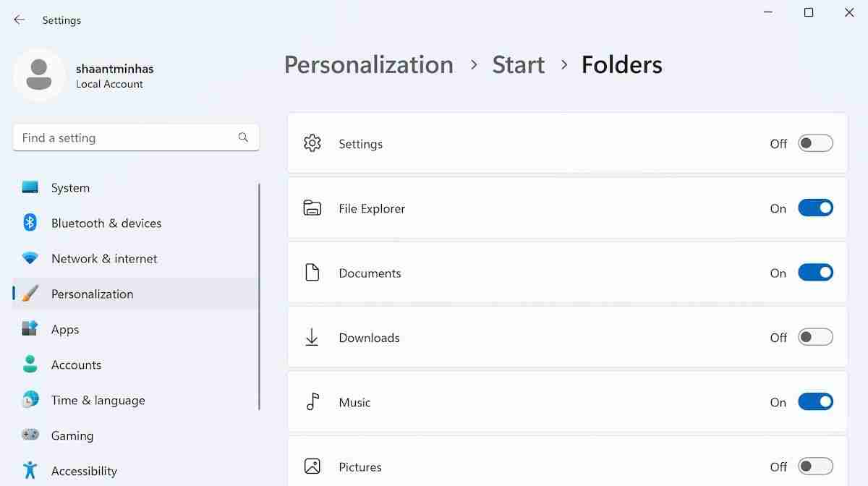Enable the Downloads toggle

pos(815,337)
